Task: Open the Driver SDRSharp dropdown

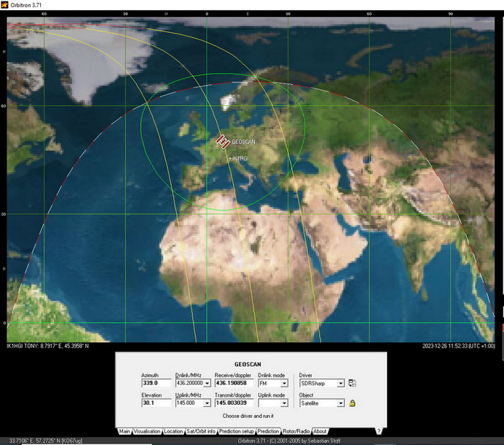Action: click(340, 384)
